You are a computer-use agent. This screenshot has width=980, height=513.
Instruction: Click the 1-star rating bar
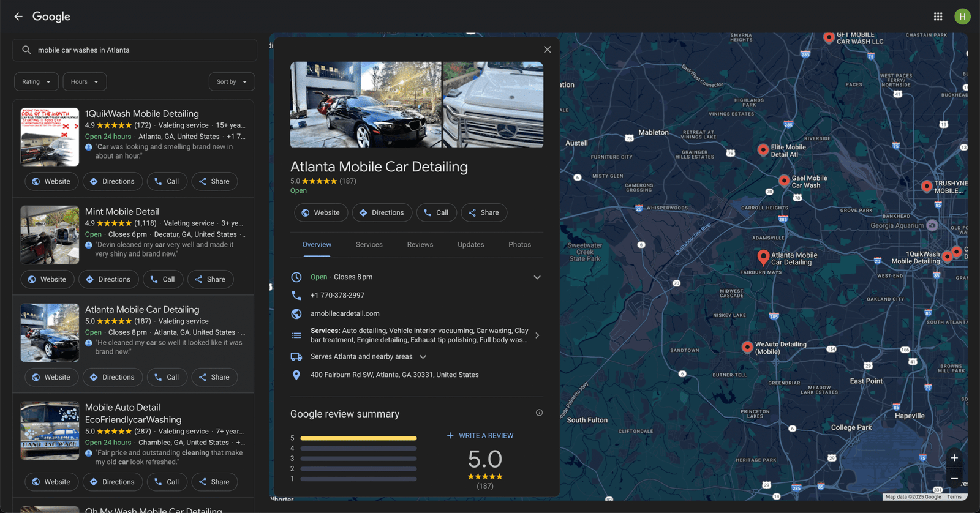(x=358, y=479)
